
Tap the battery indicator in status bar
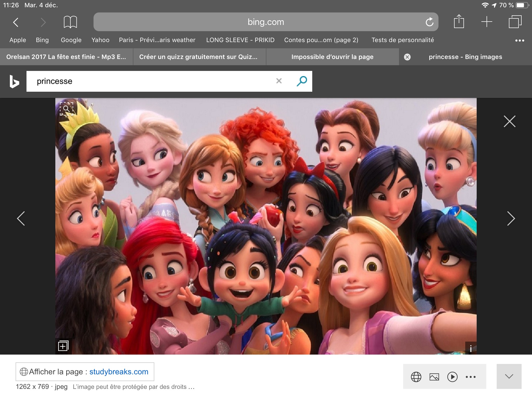click(x=522, y=5)
